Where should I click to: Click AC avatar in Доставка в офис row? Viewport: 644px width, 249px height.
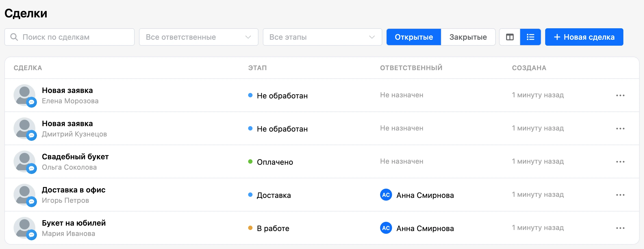[386, 195]
